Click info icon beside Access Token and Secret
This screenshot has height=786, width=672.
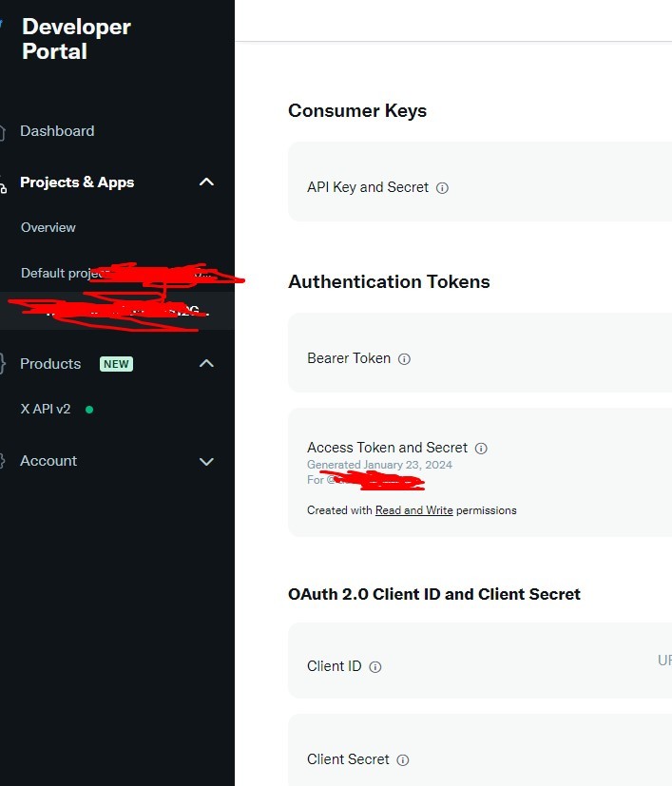[x=481, y=449]
